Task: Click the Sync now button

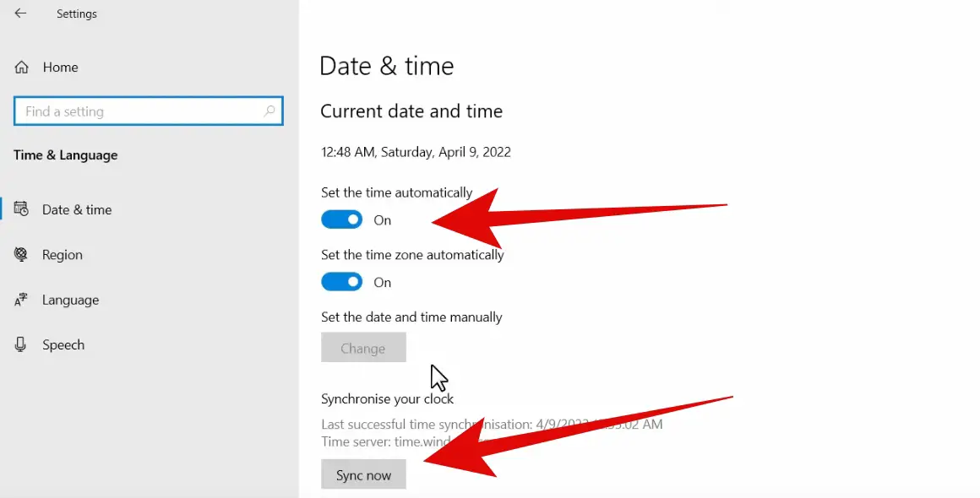Action: (364, 474)
